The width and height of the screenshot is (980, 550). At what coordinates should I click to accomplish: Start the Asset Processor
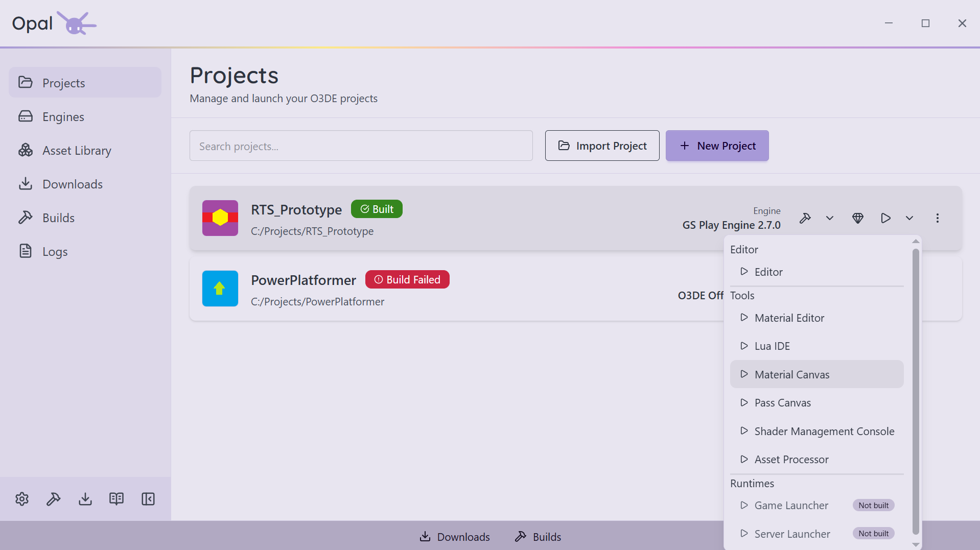817,459
